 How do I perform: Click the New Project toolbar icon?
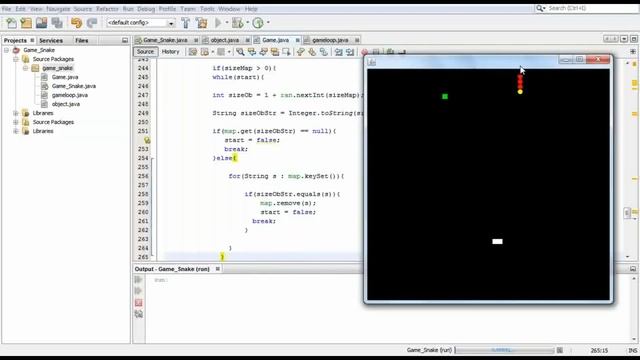(x=26, y=23)
